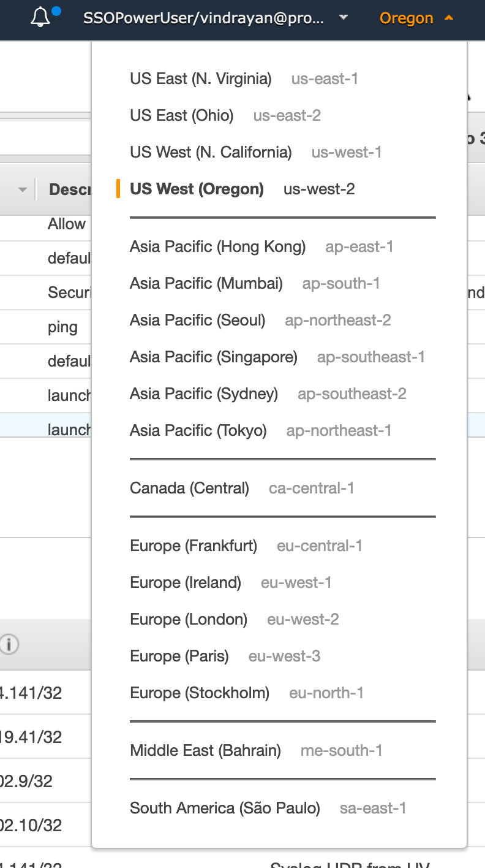Image resolution: width=485 pixels, height=868 pixels.
Task: Select the active US West (Oregon) region
Action: click(197, 189)
